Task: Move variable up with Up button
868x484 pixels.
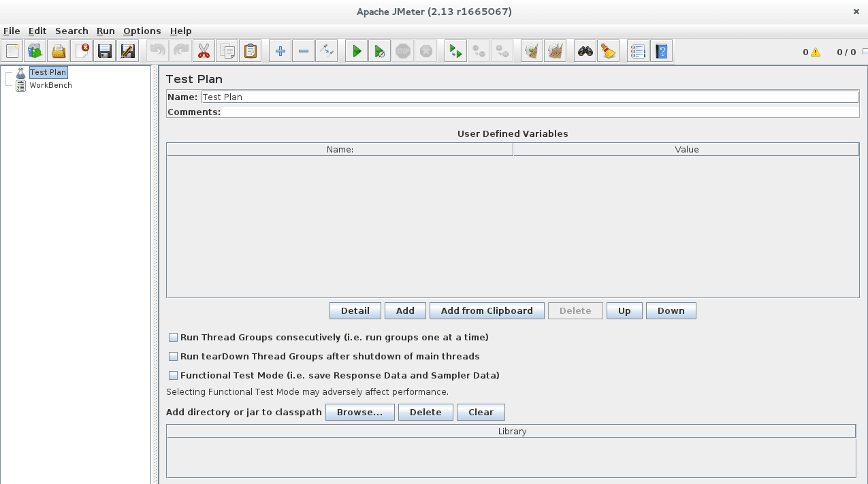Action: (x=624, y=310)
